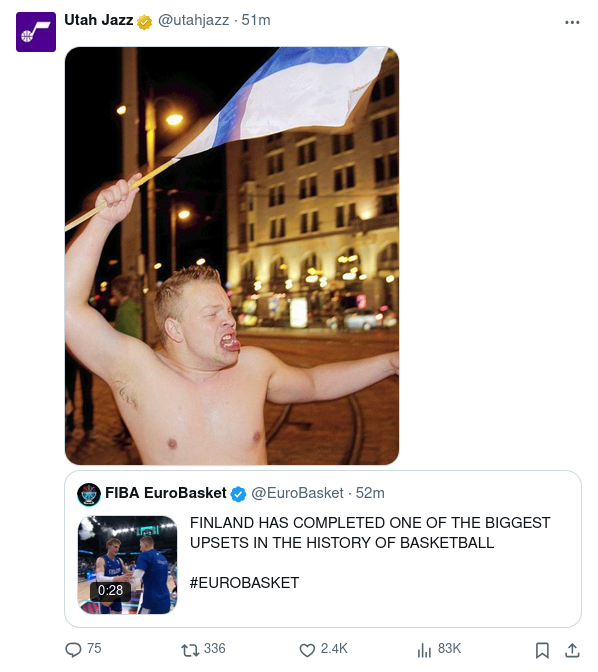Share the post via upload arrow icon
598x672 pixels.
[572, 650]
